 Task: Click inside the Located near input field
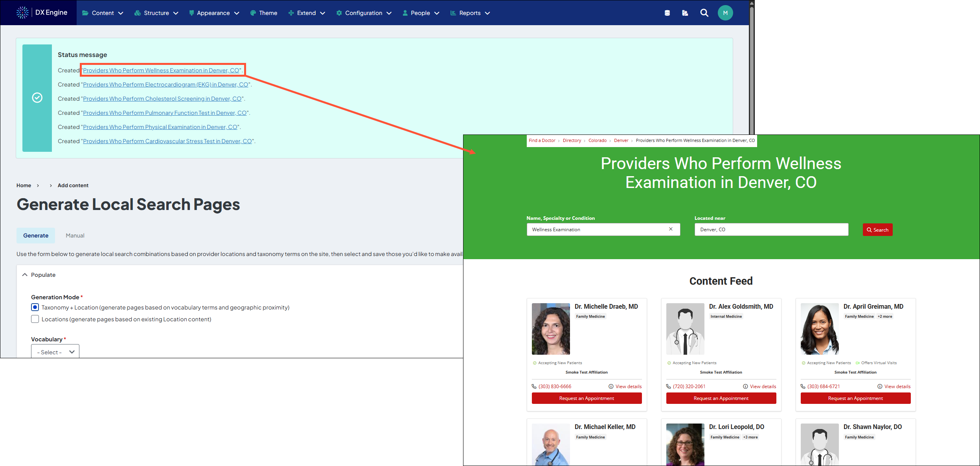coord(770,229)
